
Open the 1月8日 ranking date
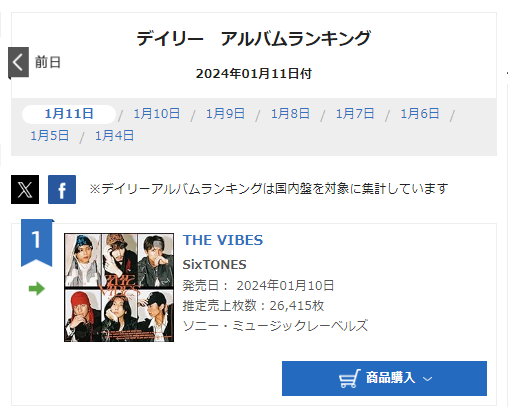[x=290, y=114]
